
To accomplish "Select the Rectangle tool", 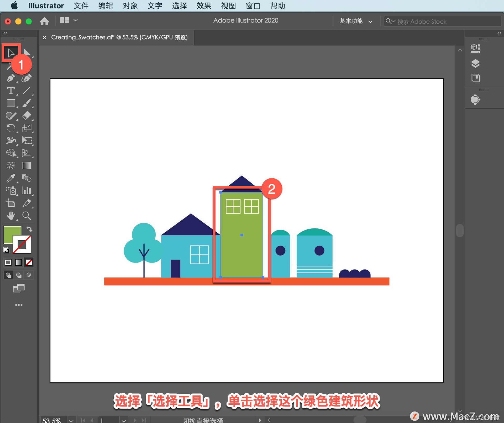I will tap(10, 103).
